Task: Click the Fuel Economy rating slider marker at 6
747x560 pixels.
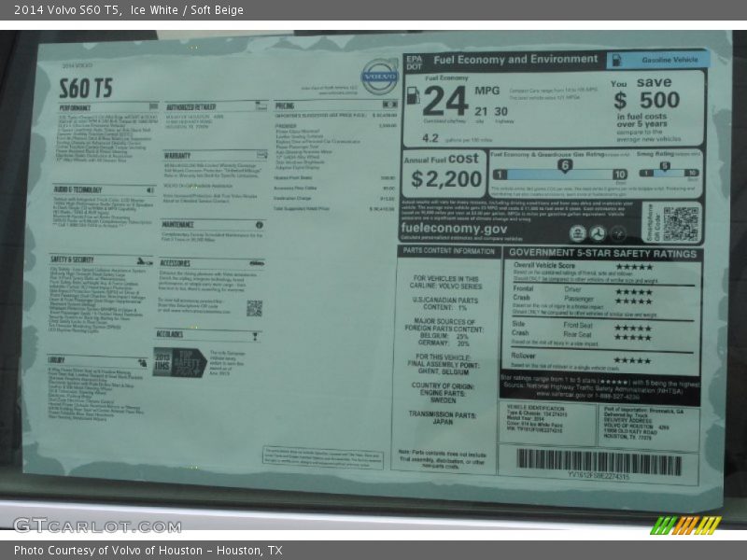Action: 564,165
